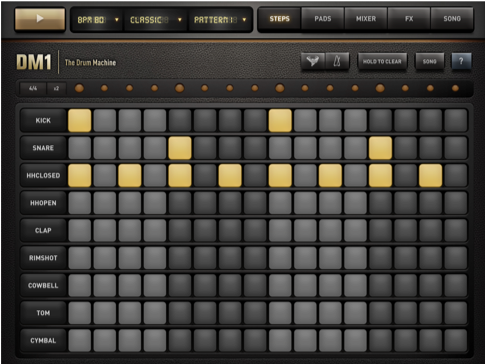485x364 pixels.
Task: Switch to the Steps tab
Action: (279, 19)
